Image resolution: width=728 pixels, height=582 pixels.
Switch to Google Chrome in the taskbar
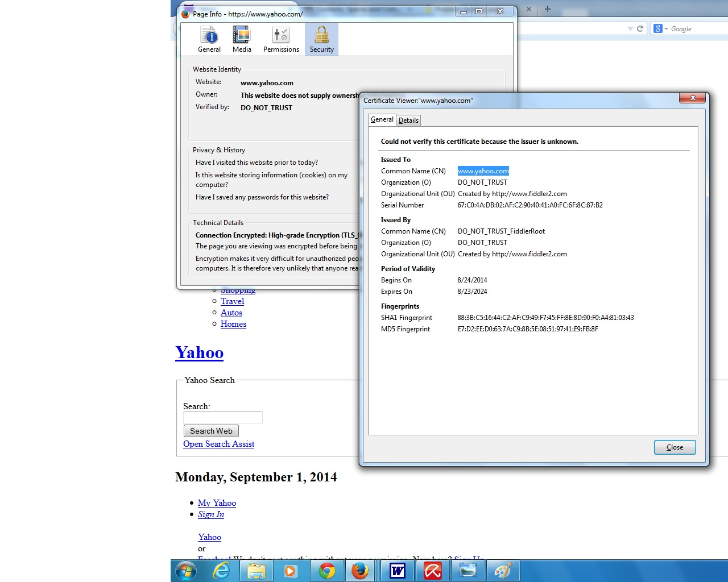pyautogui.click(x=326, y=571)
